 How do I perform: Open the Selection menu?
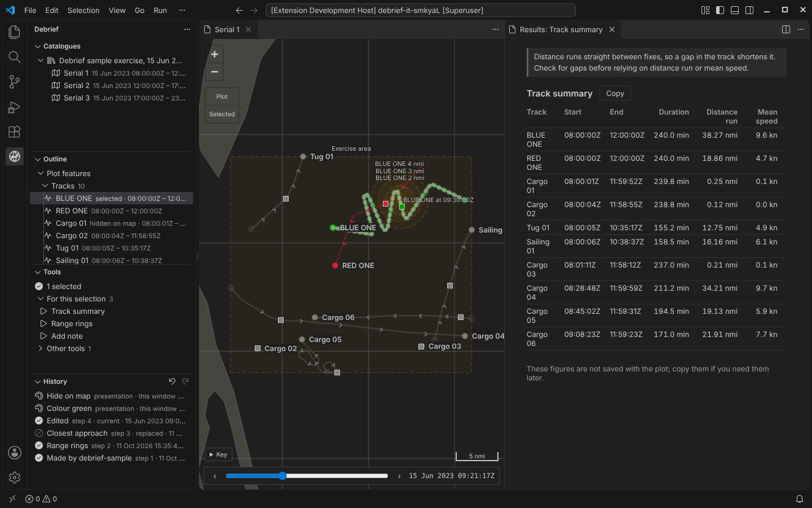83,10
